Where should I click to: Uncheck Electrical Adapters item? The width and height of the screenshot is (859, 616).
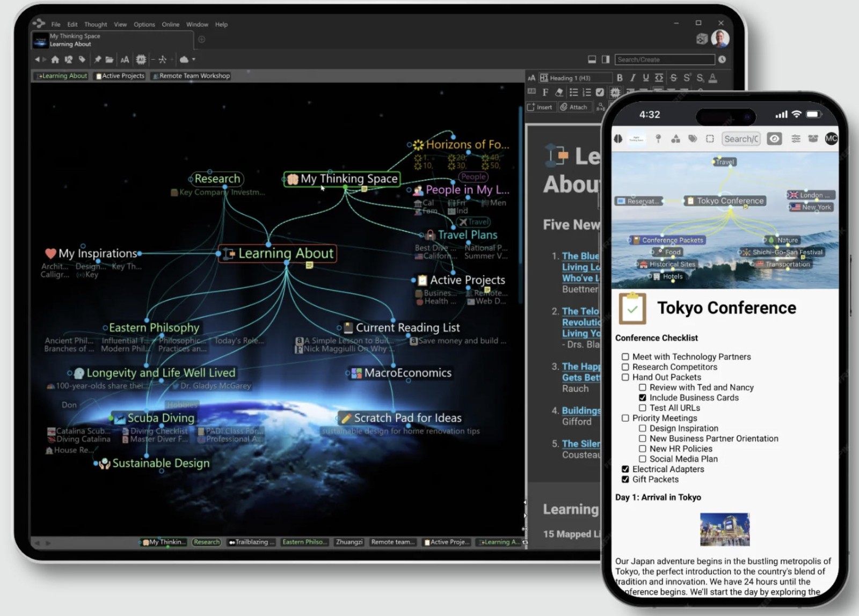[625, 469]
